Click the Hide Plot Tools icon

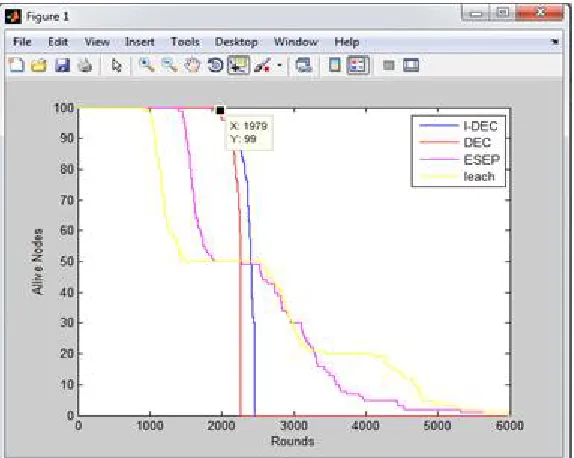(389, 66)
